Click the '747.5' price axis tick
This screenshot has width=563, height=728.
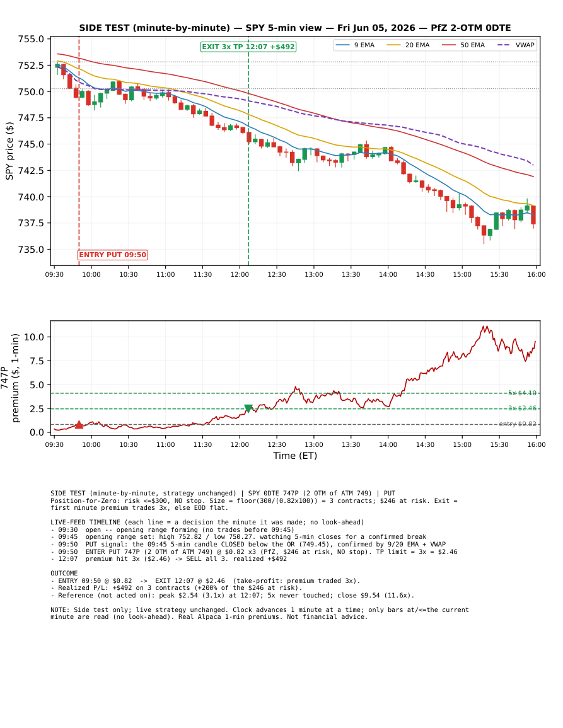31,118
